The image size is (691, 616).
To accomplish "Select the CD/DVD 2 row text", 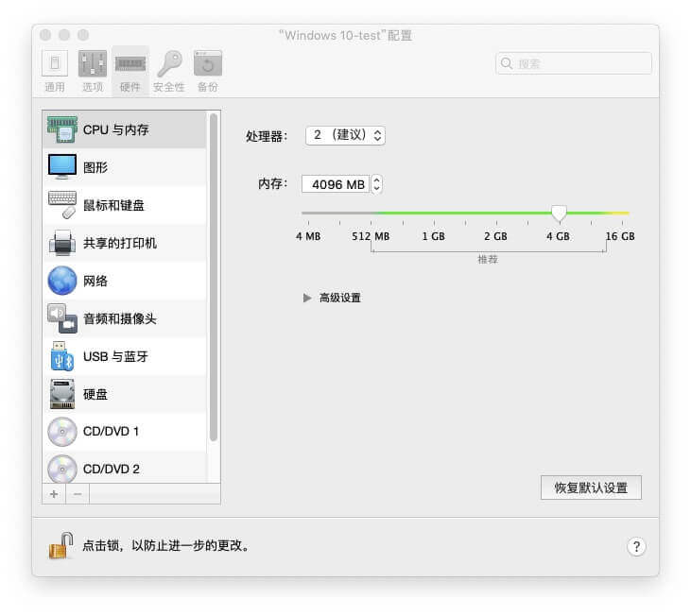I will tap(112, 470).
